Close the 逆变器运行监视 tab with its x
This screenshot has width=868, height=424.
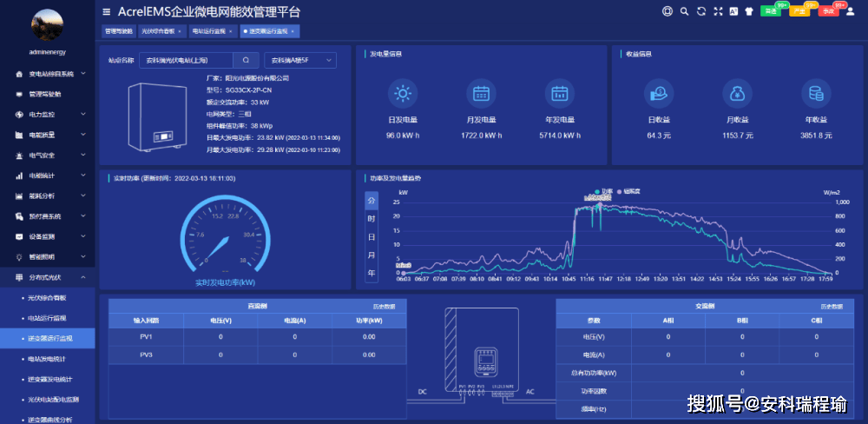[x=293, y=31]
